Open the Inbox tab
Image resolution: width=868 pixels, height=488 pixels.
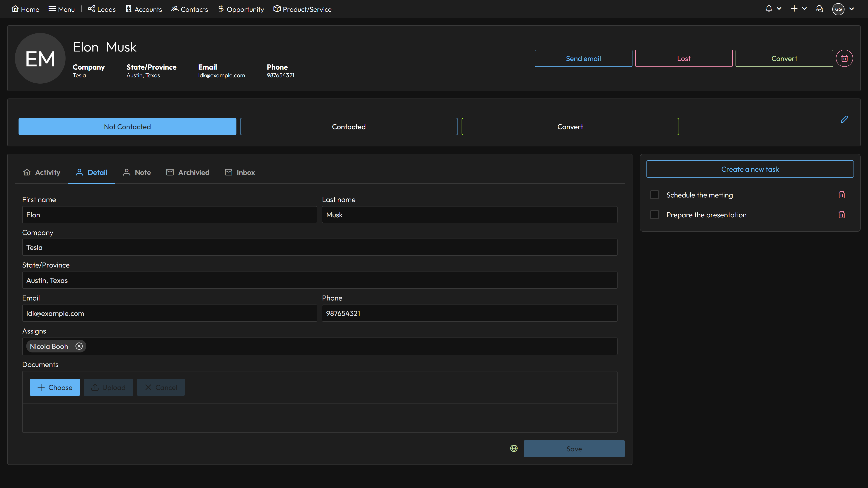tap(240, 172)
